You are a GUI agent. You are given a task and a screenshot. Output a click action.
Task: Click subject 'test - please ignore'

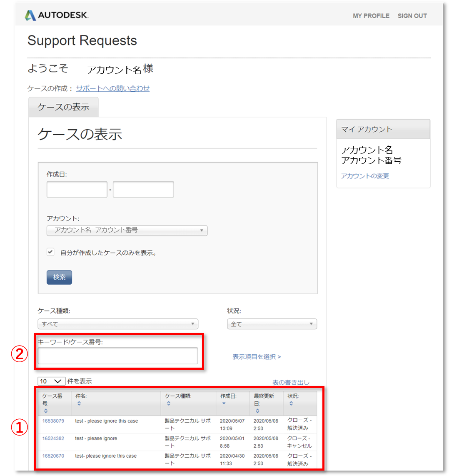coord(96,438)
